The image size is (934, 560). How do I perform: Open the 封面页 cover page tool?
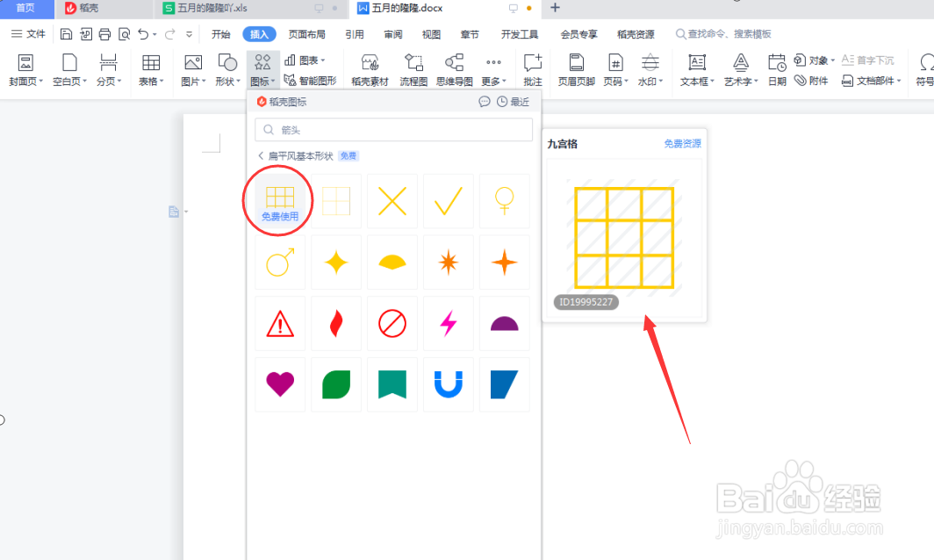[x=25, y=69]
